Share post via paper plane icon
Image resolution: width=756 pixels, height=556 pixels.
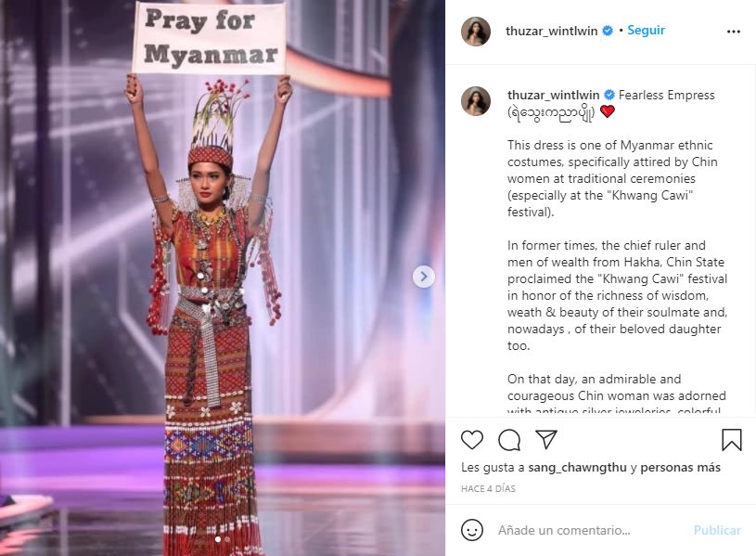[x=546, y=440]
